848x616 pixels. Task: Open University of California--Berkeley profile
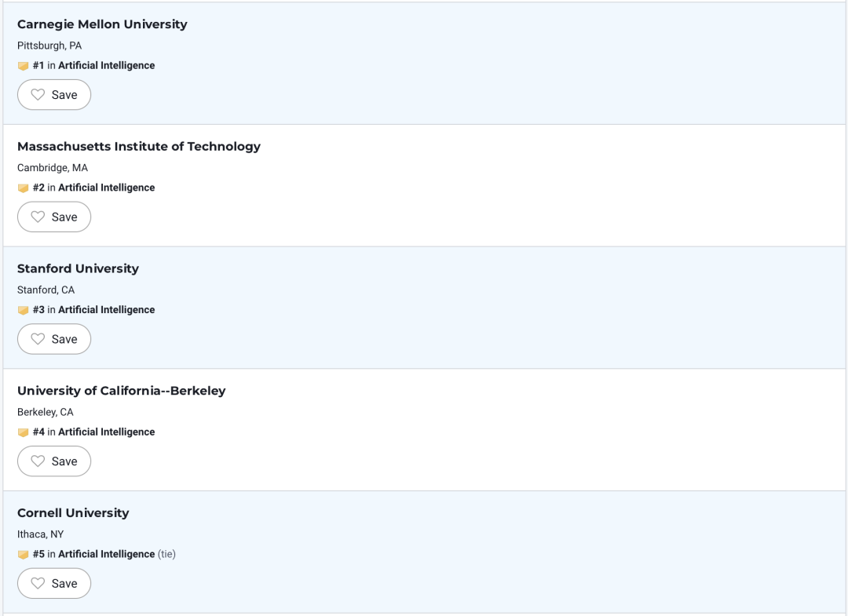121,391
